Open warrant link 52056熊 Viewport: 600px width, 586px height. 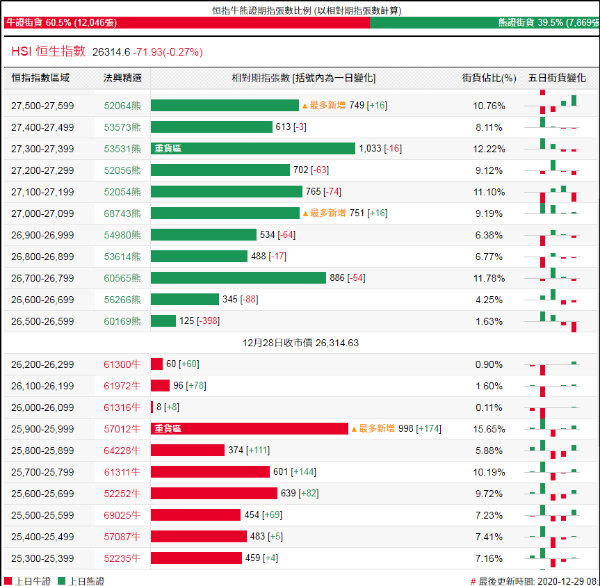pos(122,171)
